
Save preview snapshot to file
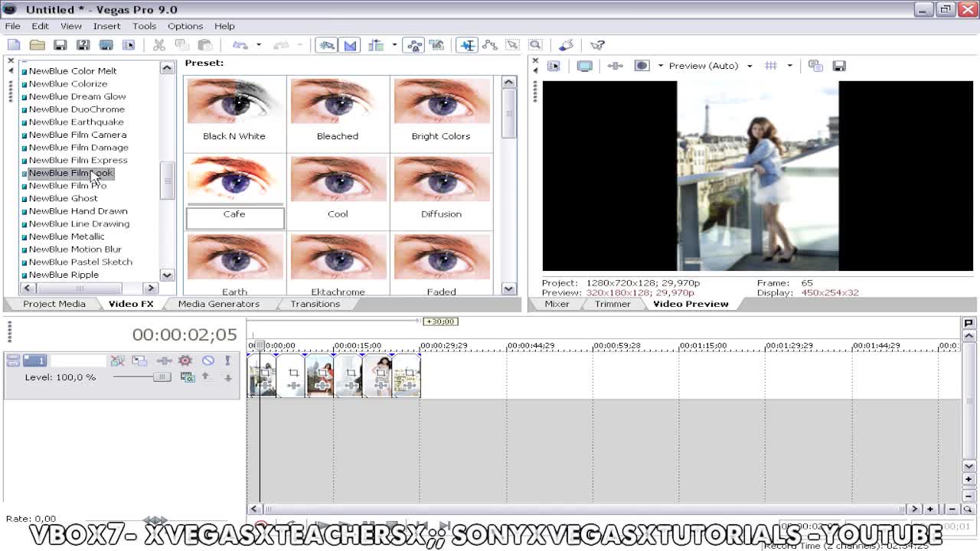tap(839, 66)
